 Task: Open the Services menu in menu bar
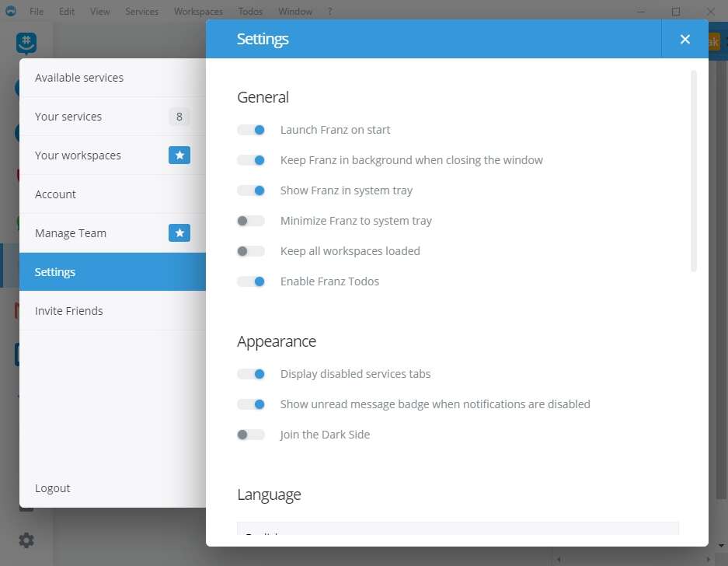[141, 12]
